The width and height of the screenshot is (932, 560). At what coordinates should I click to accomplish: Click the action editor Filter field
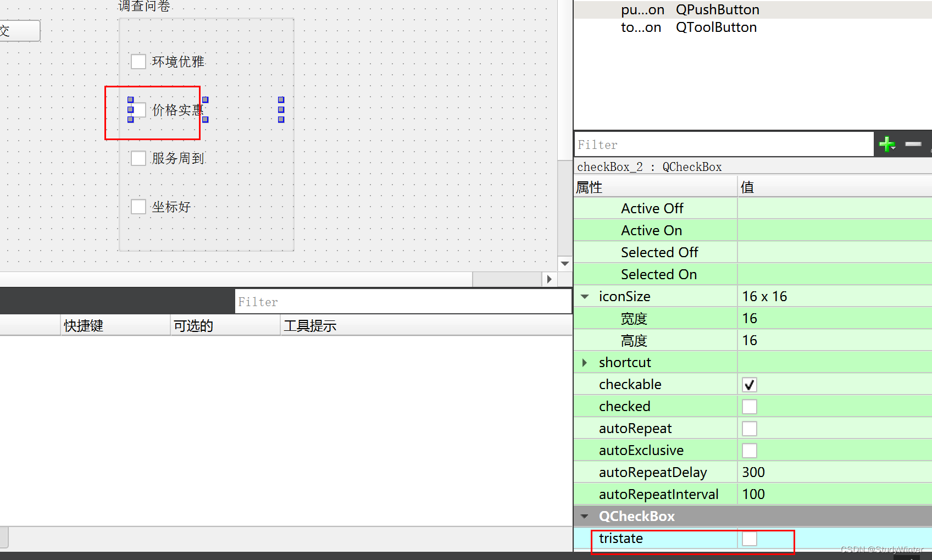(x=403, y=302)
